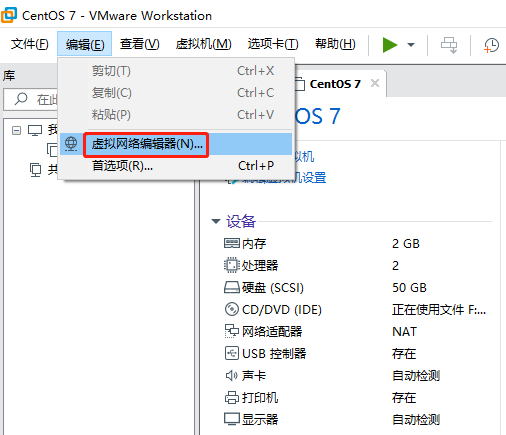Click the 内存 memory device row

(355, 244)
